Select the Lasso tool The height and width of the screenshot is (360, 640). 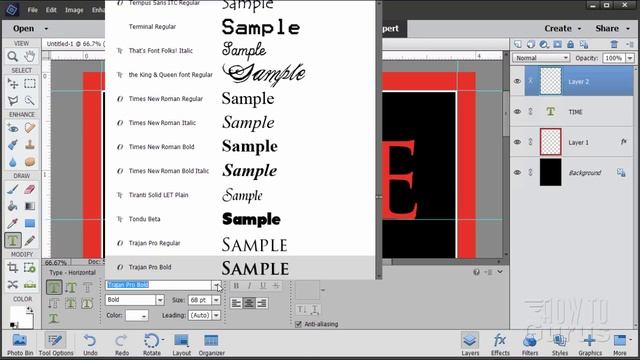tap(13, 100)
